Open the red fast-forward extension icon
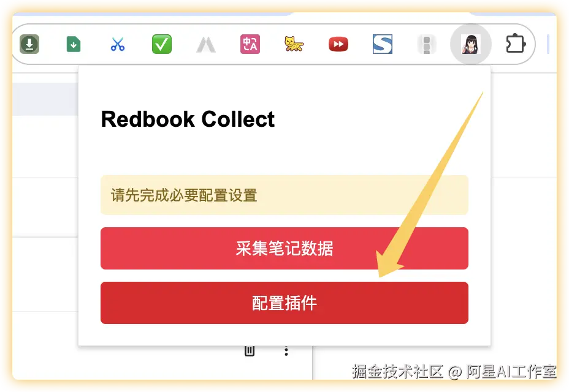 [338, 44]
